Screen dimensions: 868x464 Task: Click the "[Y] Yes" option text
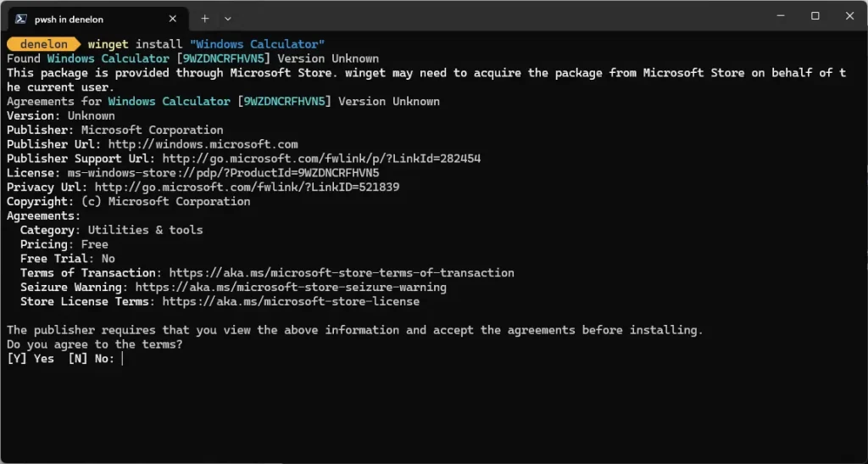(x=31, y=359)
